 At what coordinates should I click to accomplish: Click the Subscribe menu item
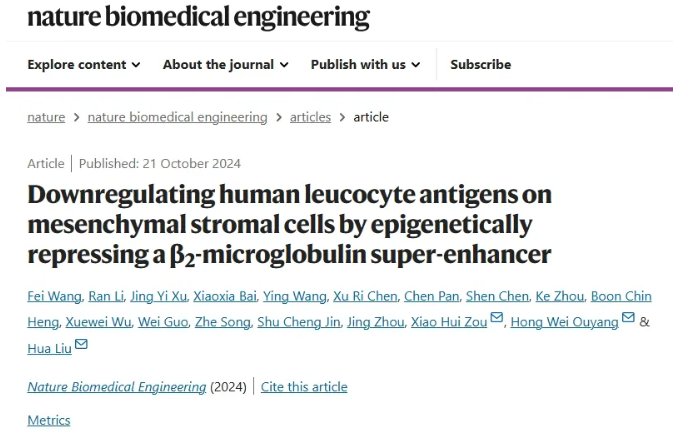coord(480,64)
